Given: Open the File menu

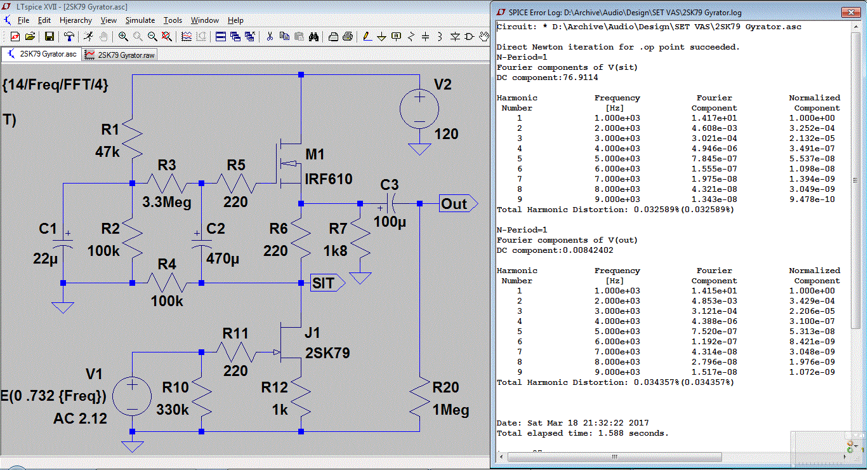Looking at the screenshot, I should [23, 20].
